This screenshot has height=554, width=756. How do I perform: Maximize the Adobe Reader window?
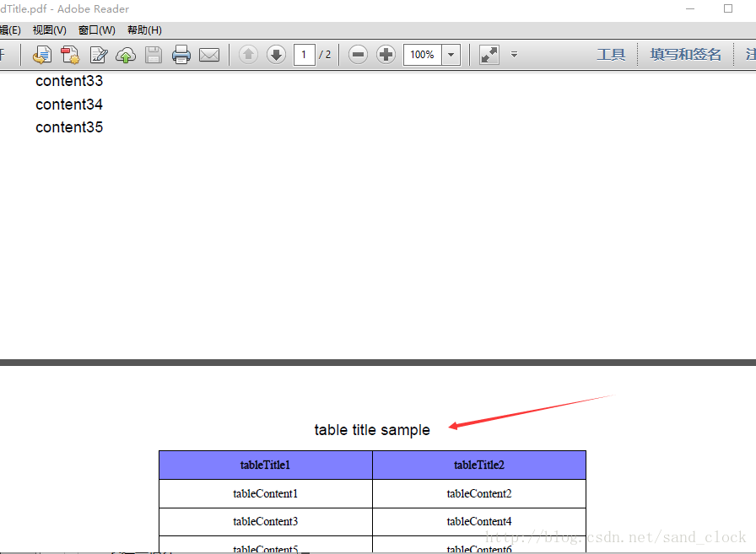(x=728, y=8)
